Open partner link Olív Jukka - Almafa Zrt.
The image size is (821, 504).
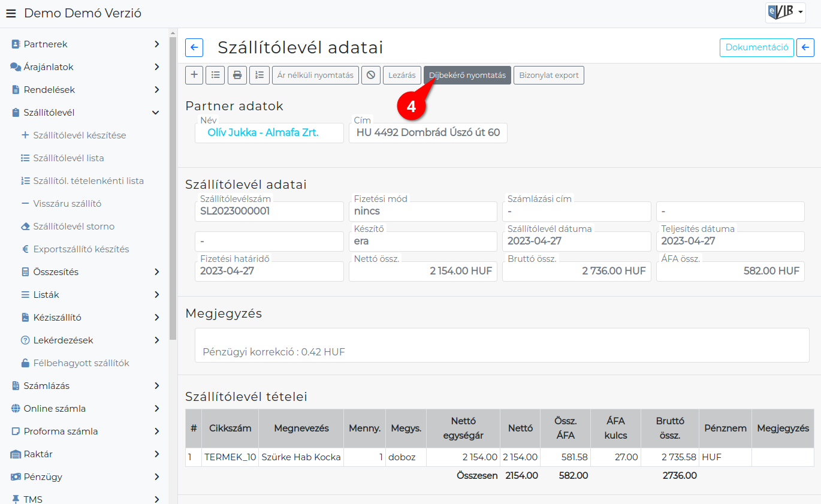click(263, 132)
